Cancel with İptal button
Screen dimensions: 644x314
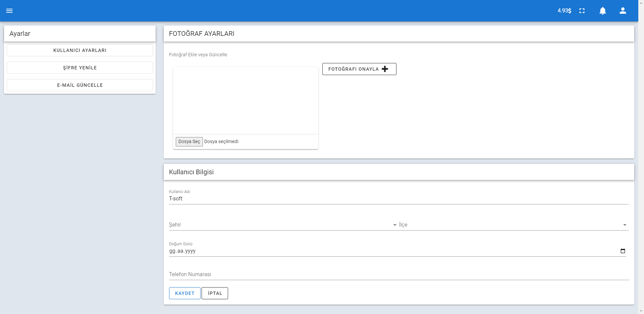(x=215, y=293)
